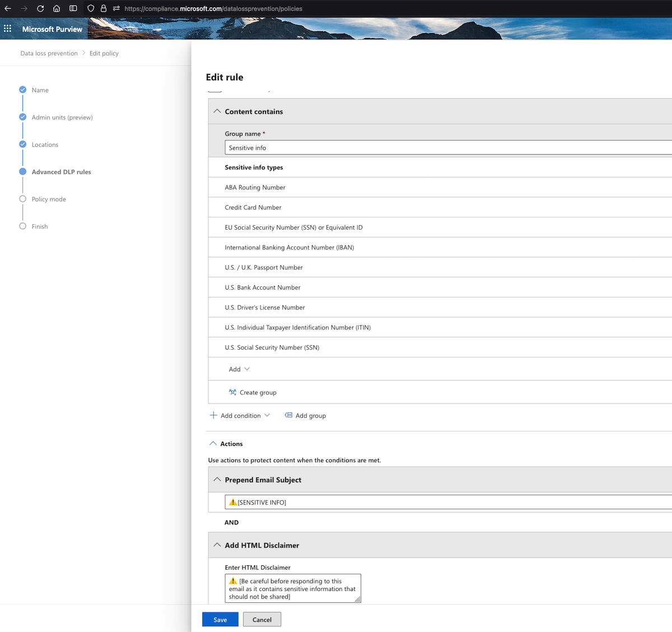Collapse the Content contains section
Image resolution: width=672 pixels, height=632 pixels.
[217, 111]
